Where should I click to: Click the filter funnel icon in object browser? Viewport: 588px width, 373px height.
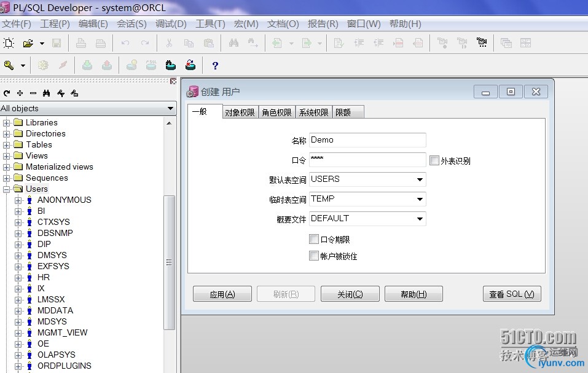(x=60, y=93)
